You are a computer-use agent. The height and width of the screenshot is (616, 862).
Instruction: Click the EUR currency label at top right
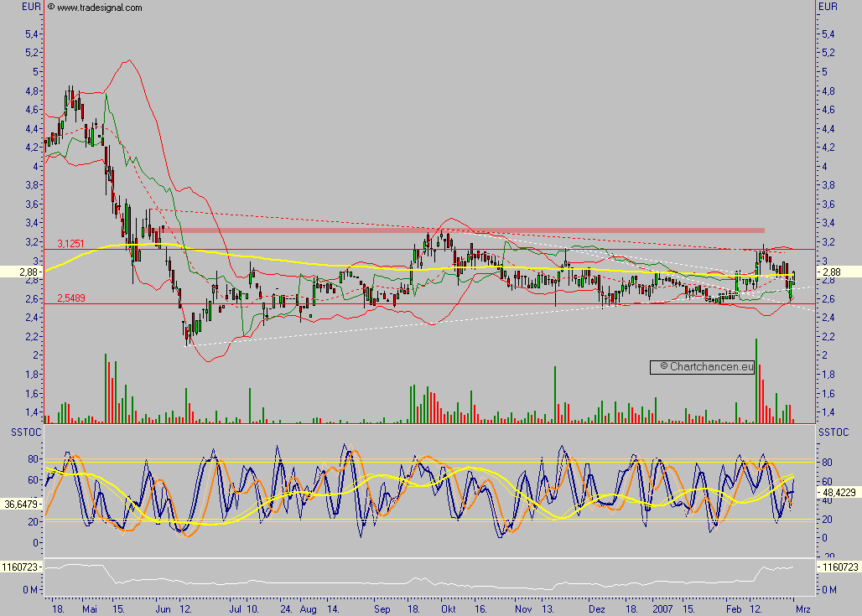pos(828,8)
